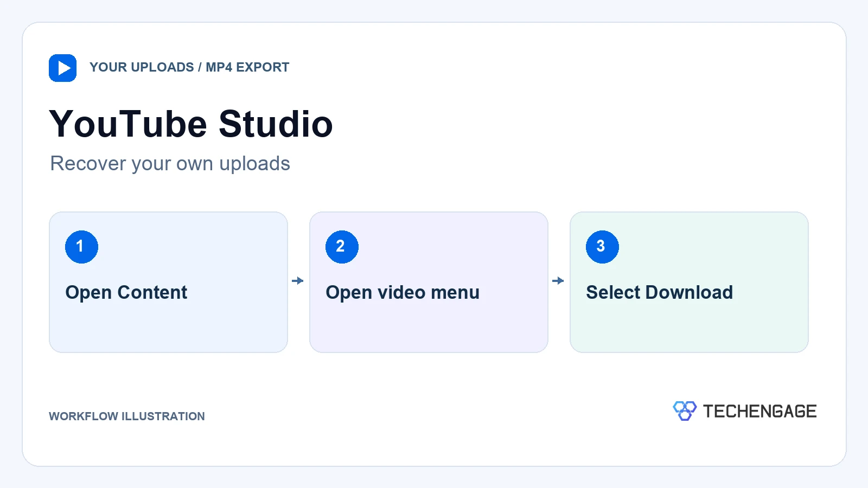The width and height of the screenshot is (868, 488).
Task: Click the 'YouTube Studio' heading
Action: pyautogui.click(x=191, y=124)
